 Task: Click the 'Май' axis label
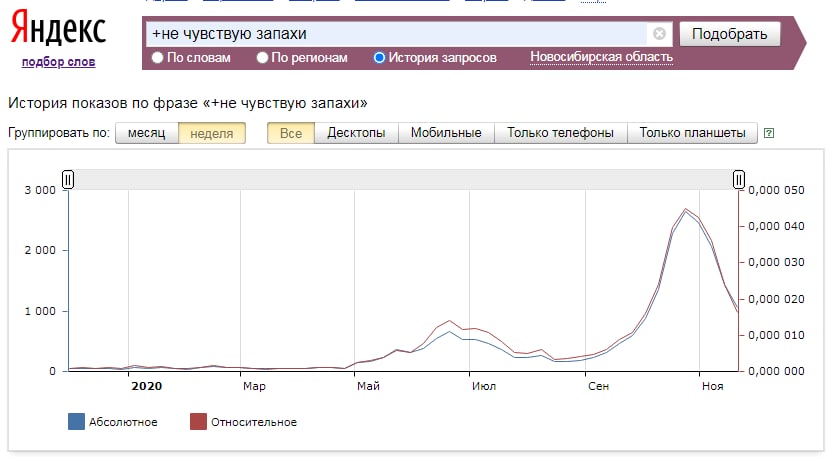[x=368, y=386]
